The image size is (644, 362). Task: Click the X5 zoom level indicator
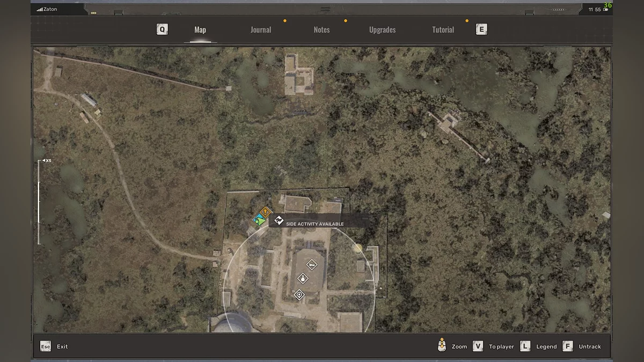[x=47, y=160]
